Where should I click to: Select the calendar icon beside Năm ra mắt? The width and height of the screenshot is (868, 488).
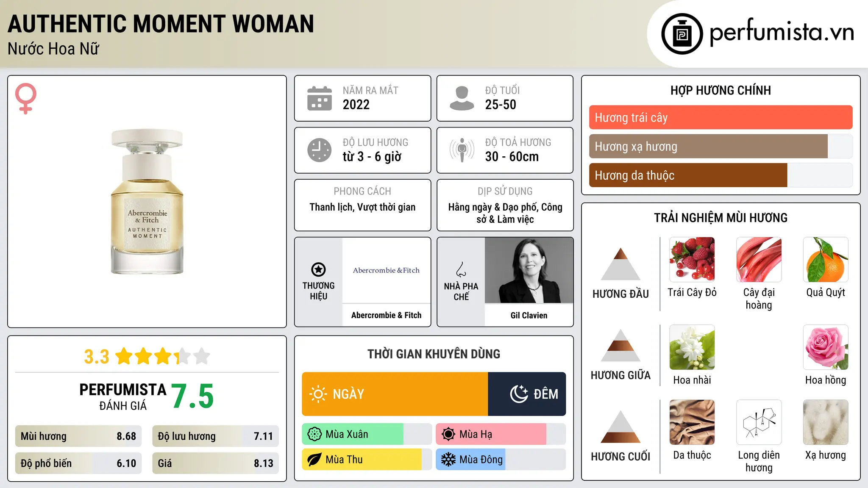pyautogui.click(x=320, y=98)
